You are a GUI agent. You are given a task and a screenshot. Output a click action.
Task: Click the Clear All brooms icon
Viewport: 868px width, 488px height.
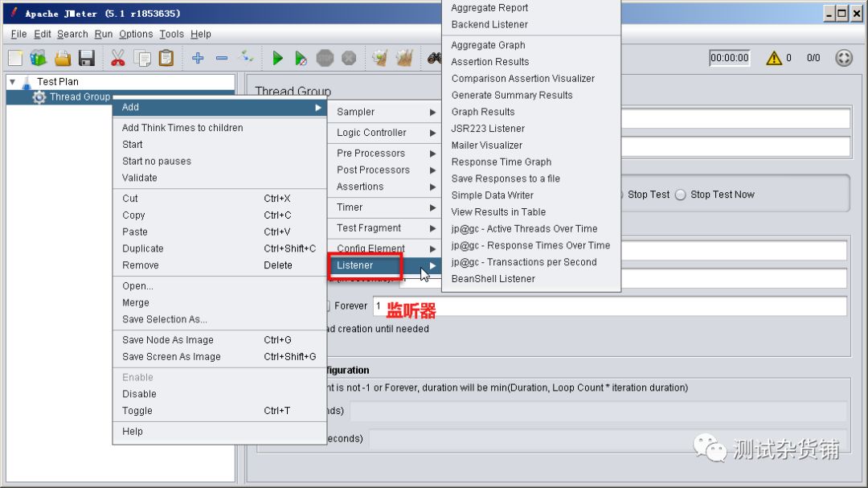(404, 58)
